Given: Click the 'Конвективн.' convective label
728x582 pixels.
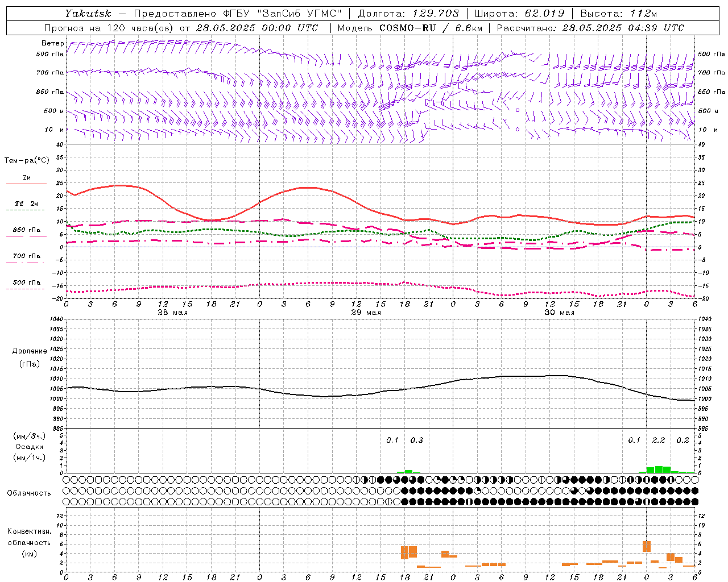Looking at the screenshot, I should [29, 531].
